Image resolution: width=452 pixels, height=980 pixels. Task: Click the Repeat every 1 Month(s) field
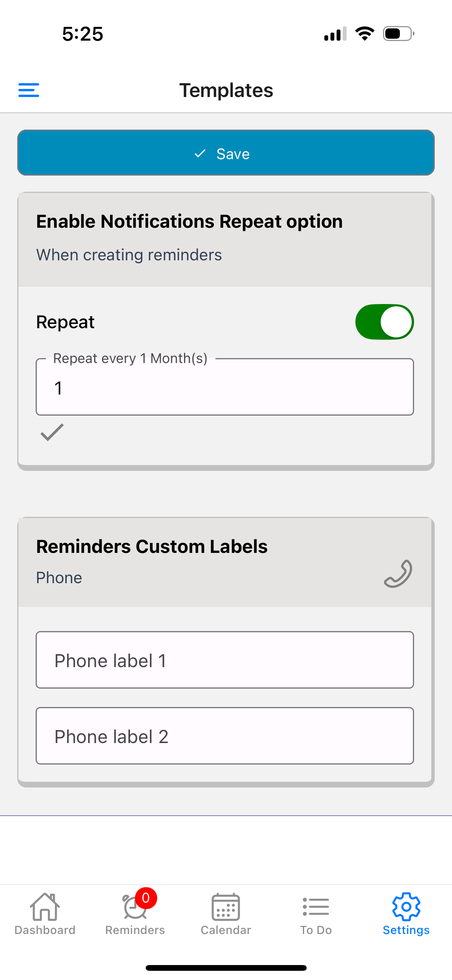(x=225, y=387)
